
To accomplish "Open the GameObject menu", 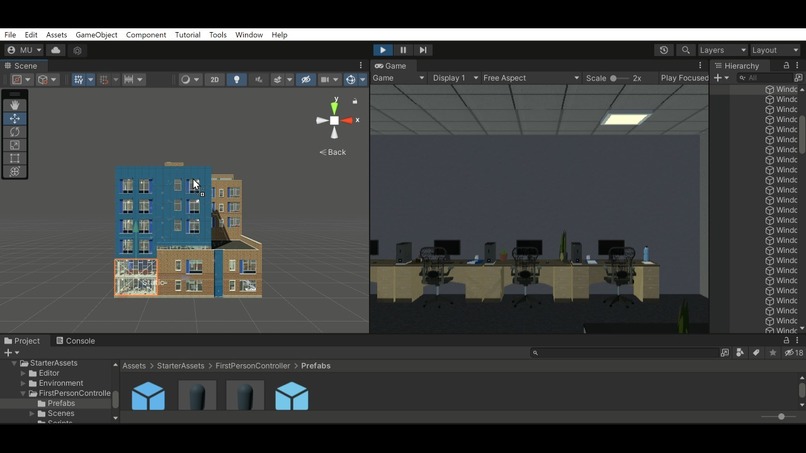I will click(96, 35).
